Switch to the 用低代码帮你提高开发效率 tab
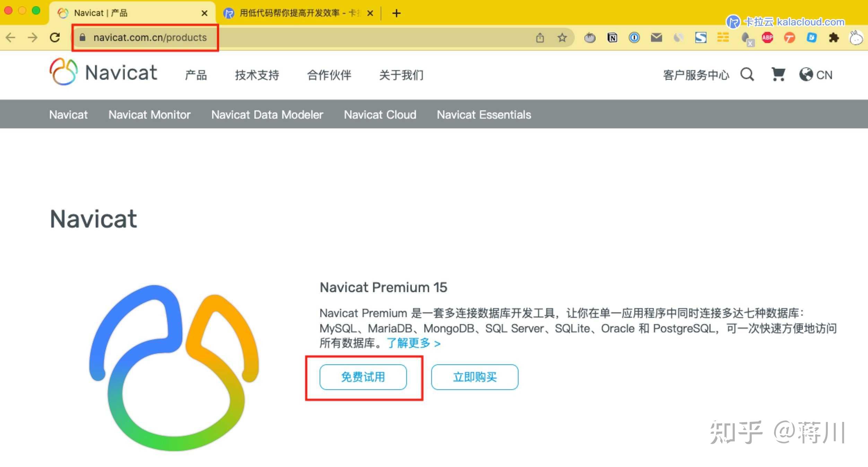The width and height of the screenshot is (868, 467). (x=296, y=13)
